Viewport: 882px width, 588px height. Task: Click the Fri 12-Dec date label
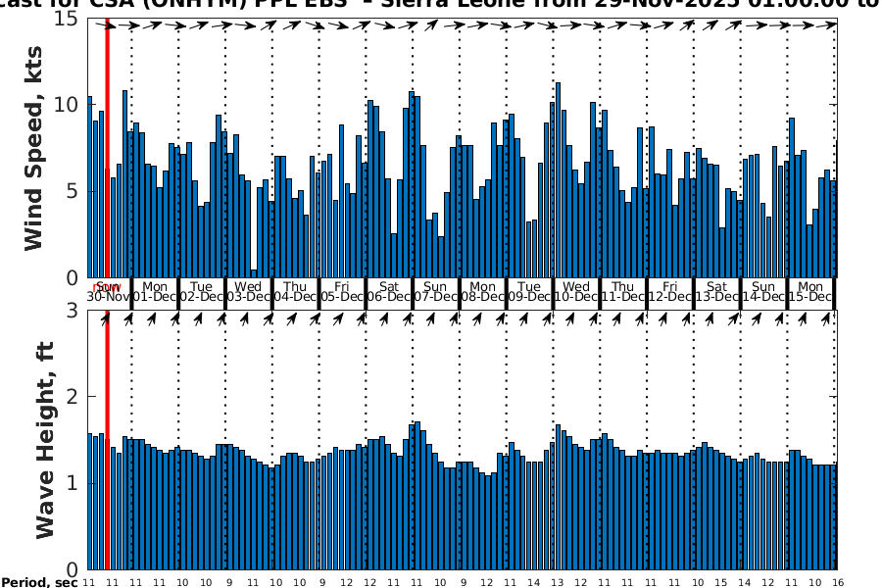670,291
